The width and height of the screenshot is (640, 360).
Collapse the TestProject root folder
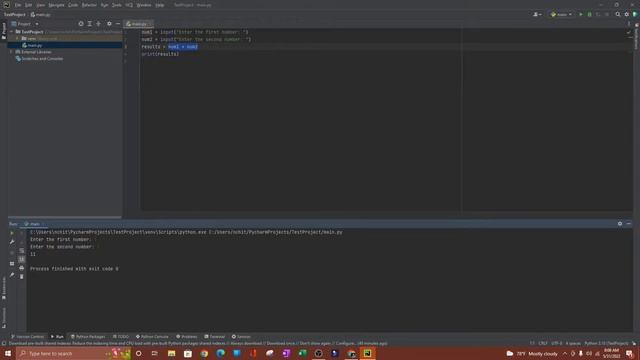coord(12,31)
